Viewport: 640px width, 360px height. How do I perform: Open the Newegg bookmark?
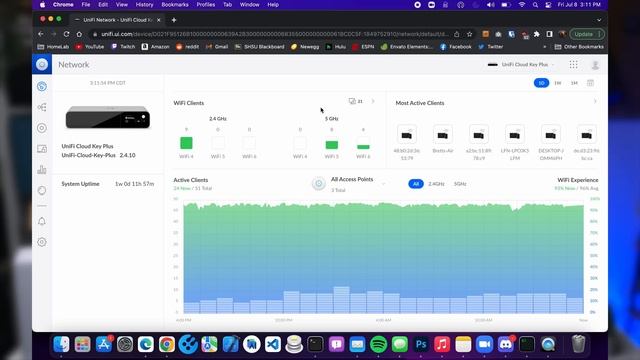point(305,47)
